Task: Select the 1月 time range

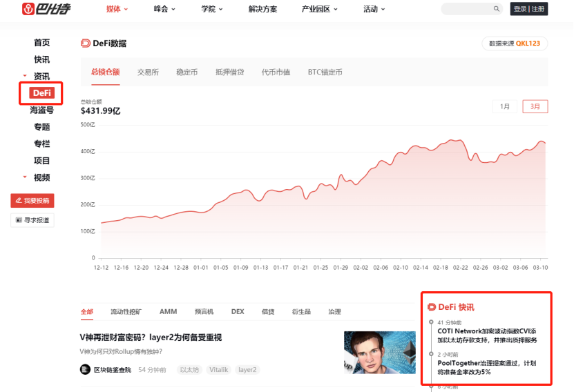Action: [505, 106]
